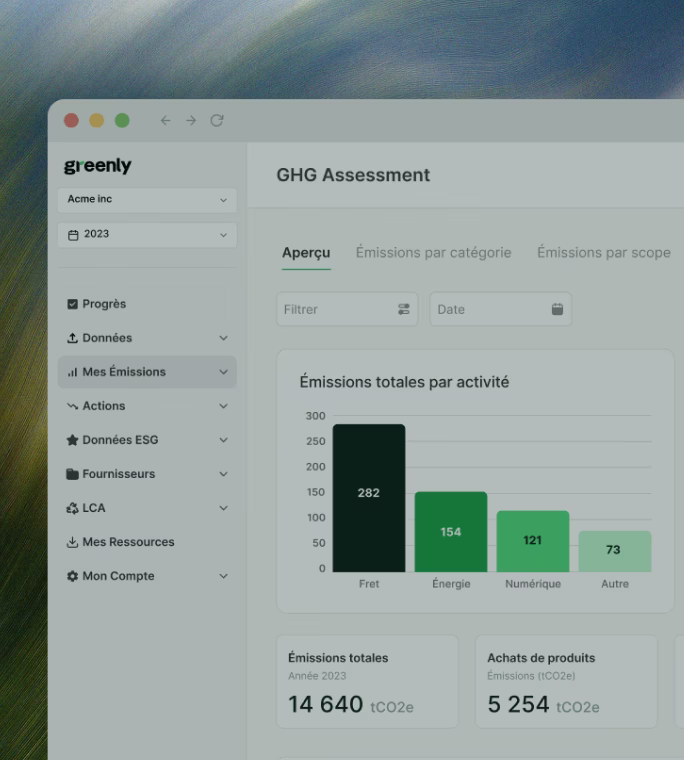The height and width of the screenshot is (760, 684).
Task: Click the Actions sidebar label
Action: pos(104,406)
